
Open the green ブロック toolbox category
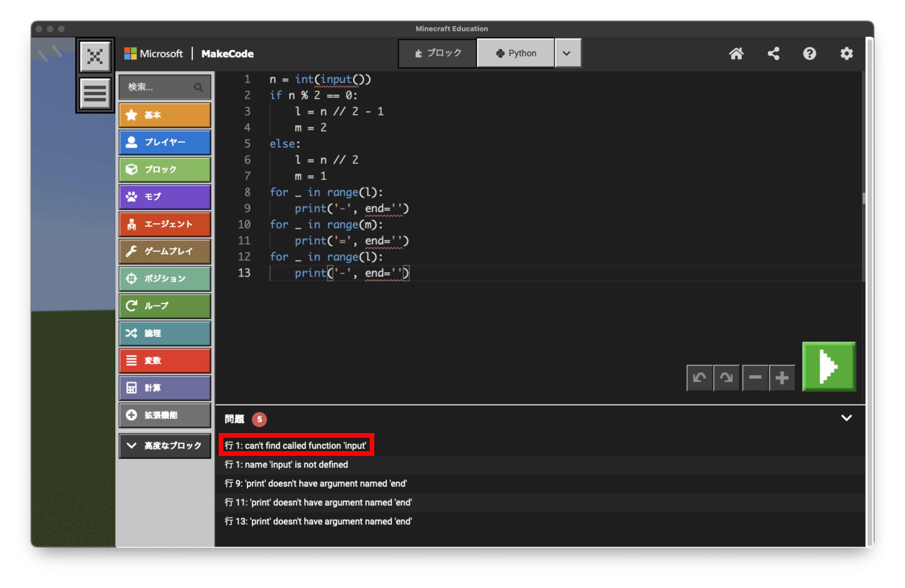[165, 170]
